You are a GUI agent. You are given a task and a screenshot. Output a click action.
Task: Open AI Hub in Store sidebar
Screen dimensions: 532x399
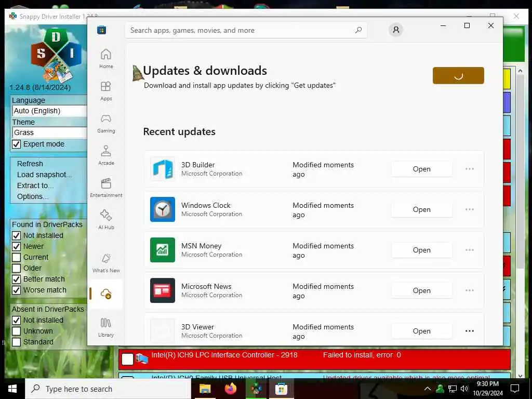pyautogui.click(x=106, y=220)
